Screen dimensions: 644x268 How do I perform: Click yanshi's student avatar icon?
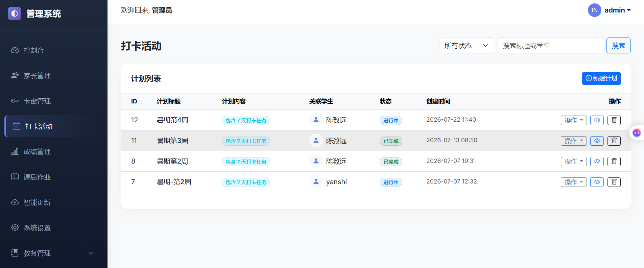click(316, 182)
